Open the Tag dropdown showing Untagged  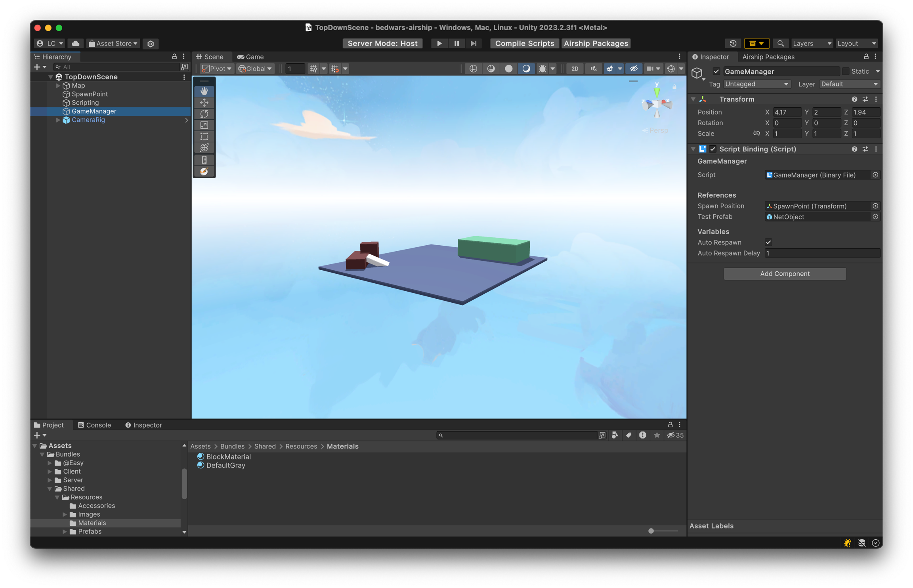[756, 84]
